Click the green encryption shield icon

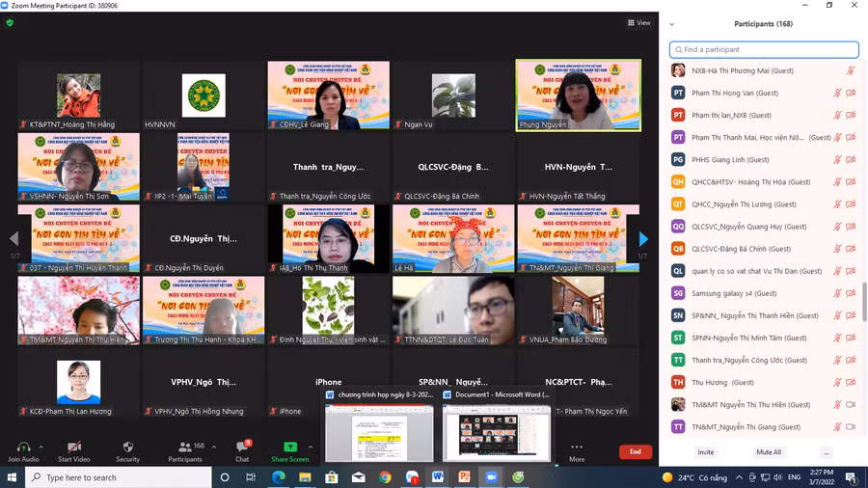(10, 23)
